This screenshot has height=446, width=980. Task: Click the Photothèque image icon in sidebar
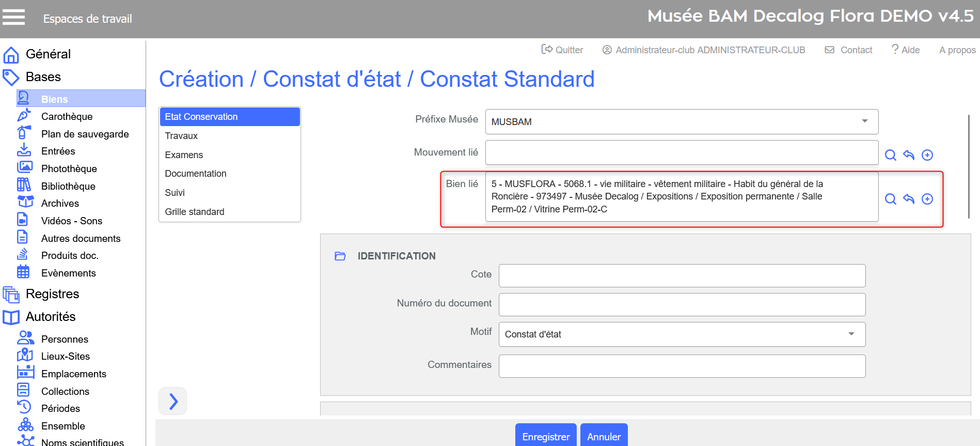[24, 168]
